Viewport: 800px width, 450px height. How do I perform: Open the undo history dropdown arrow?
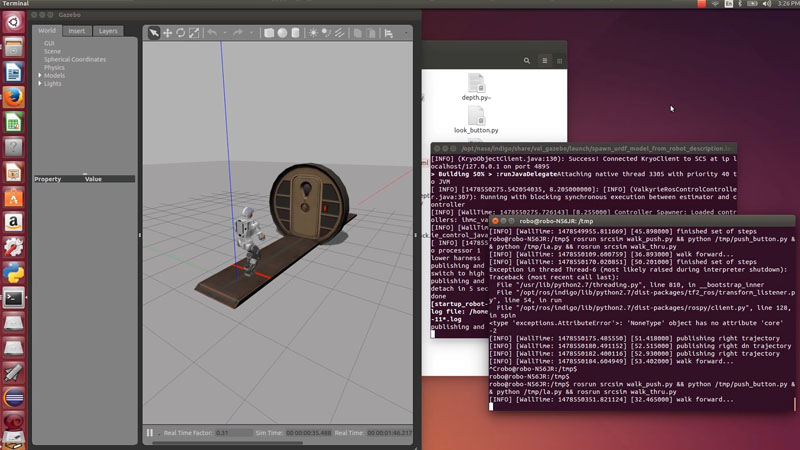223,33
